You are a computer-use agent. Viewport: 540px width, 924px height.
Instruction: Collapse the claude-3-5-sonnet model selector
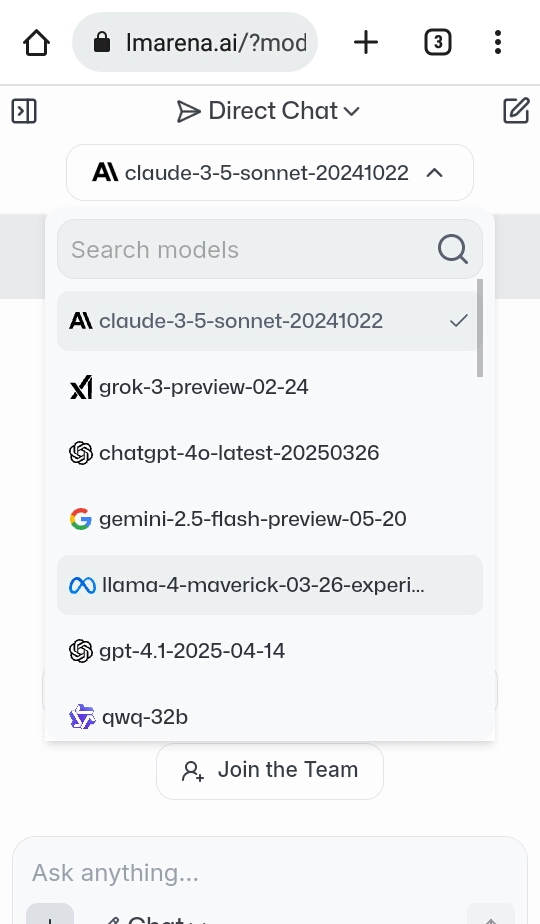pos(270,173)
